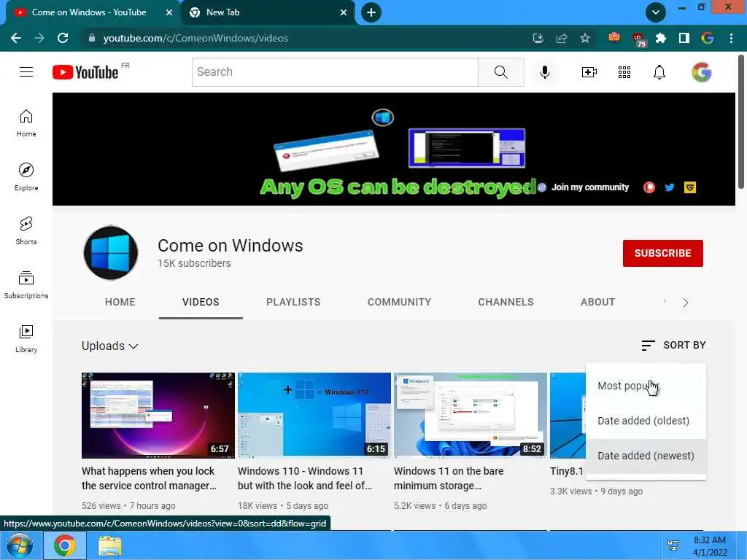This screenshot has height=560, width=747.
Task: Click the Google profile icon in toolbar
Action: pos(708,38)
